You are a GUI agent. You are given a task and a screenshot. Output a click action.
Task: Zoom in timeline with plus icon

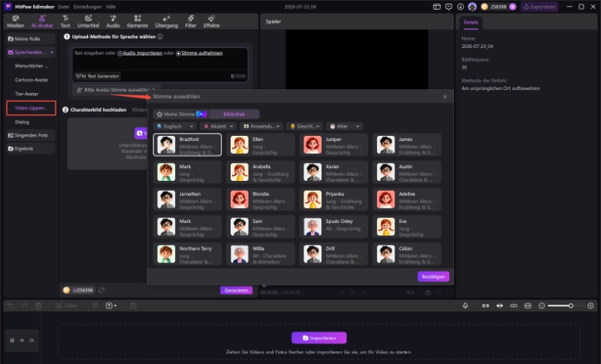(590, 305)
